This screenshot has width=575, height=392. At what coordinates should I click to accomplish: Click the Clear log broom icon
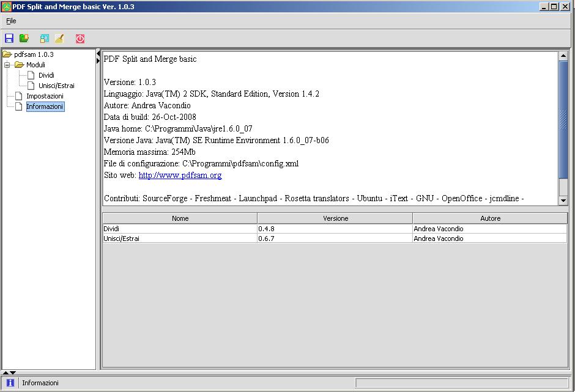point(59,39)
